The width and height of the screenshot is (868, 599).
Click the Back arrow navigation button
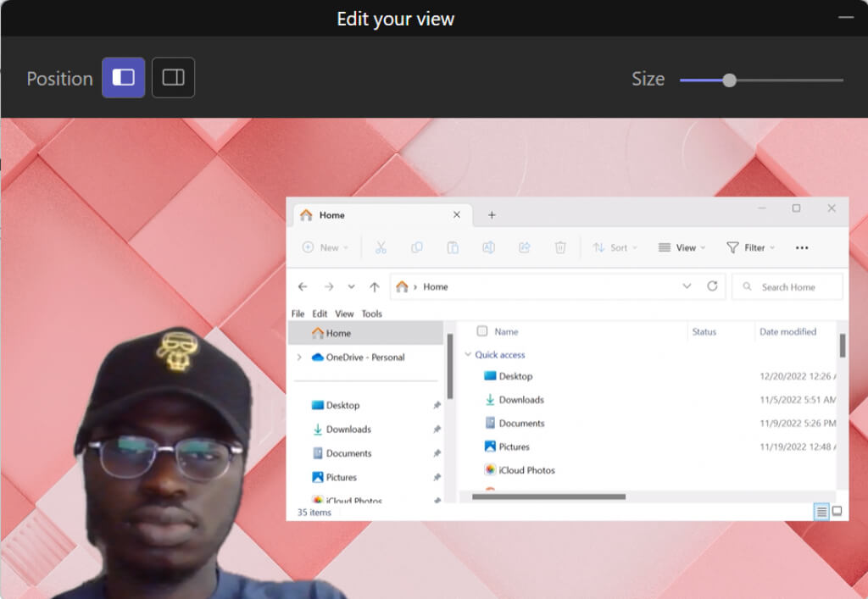pyautogui.click(x=303, y=286)
